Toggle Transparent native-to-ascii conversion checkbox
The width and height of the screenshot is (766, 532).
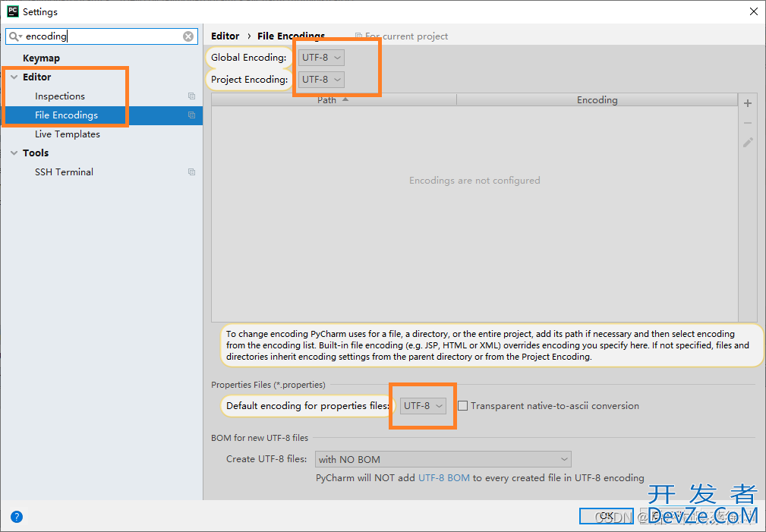click(462, 405)
